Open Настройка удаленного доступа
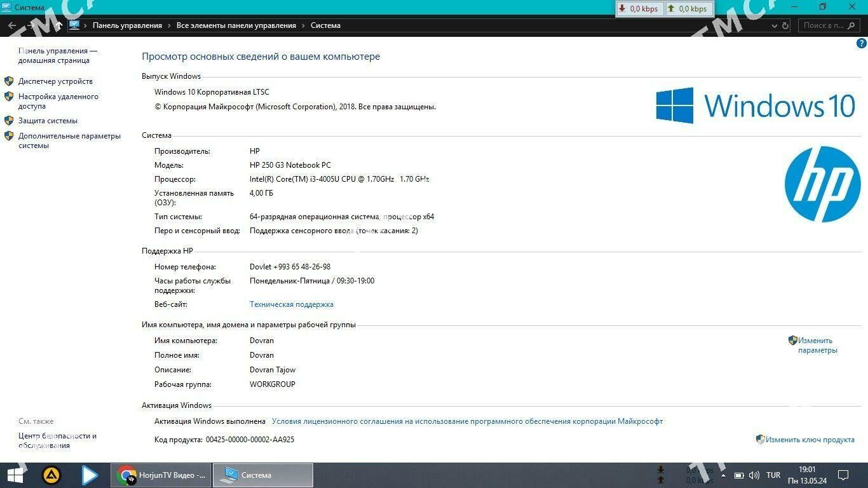This screenshot has width=868, height=488. pos(58,102)
